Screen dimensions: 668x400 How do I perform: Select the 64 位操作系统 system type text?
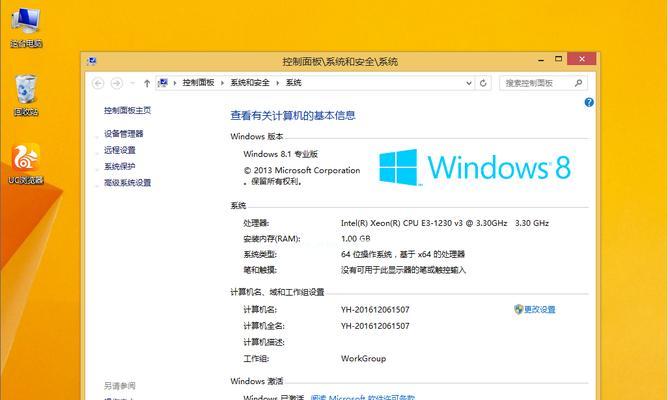[x=403, y=254]
